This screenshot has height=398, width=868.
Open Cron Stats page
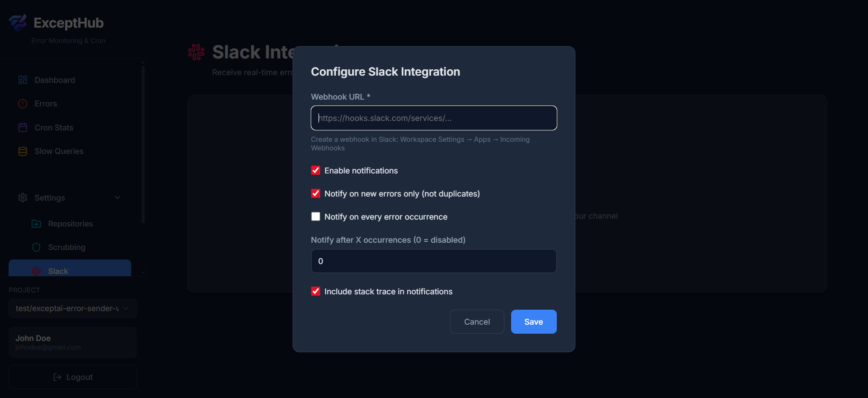tap(70, 128)
